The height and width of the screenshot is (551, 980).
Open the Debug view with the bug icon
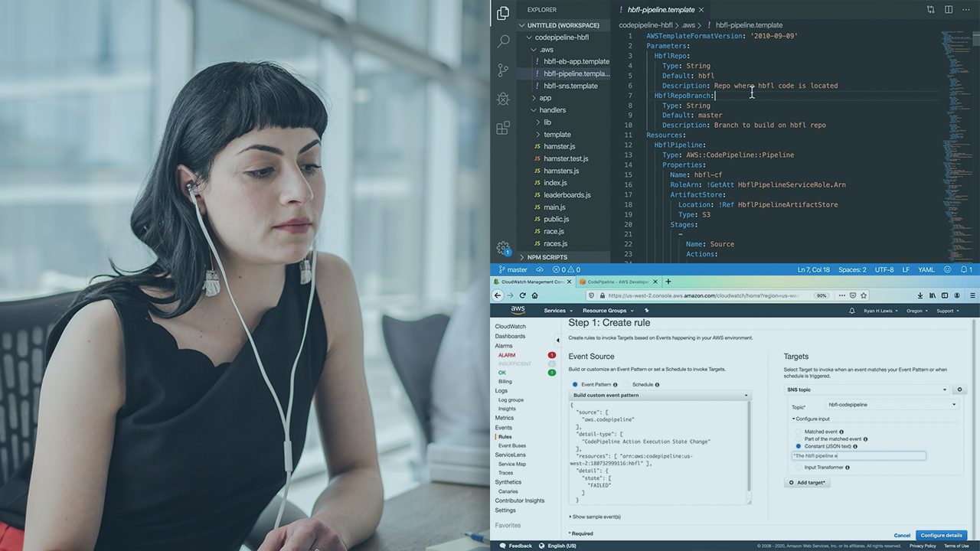pyautogui.click(x=503, y=99)
